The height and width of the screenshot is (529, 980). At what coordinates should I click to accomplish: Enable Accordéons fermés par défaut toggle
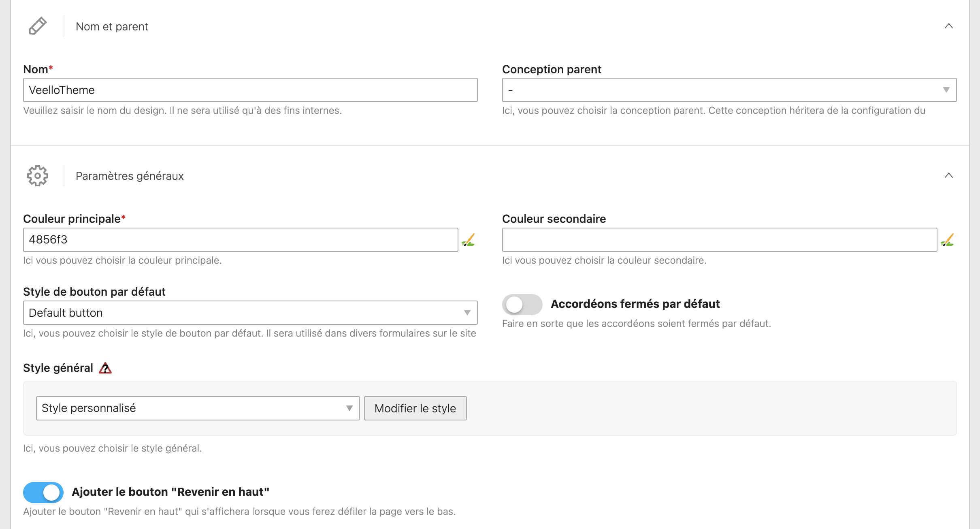(x=522, y=305)
